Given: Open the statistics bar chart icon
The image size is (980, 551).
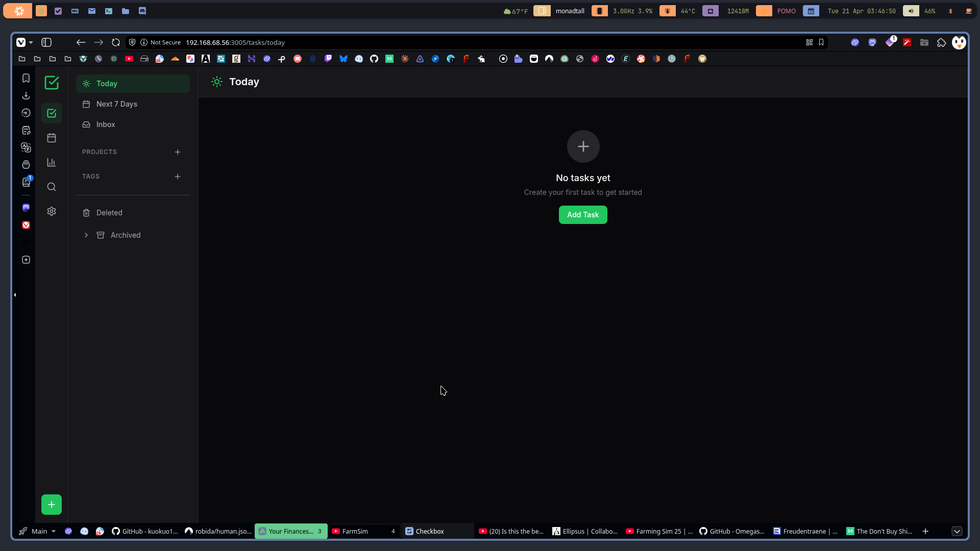Looking at the screenshot, I should click(x=52, y=162).
